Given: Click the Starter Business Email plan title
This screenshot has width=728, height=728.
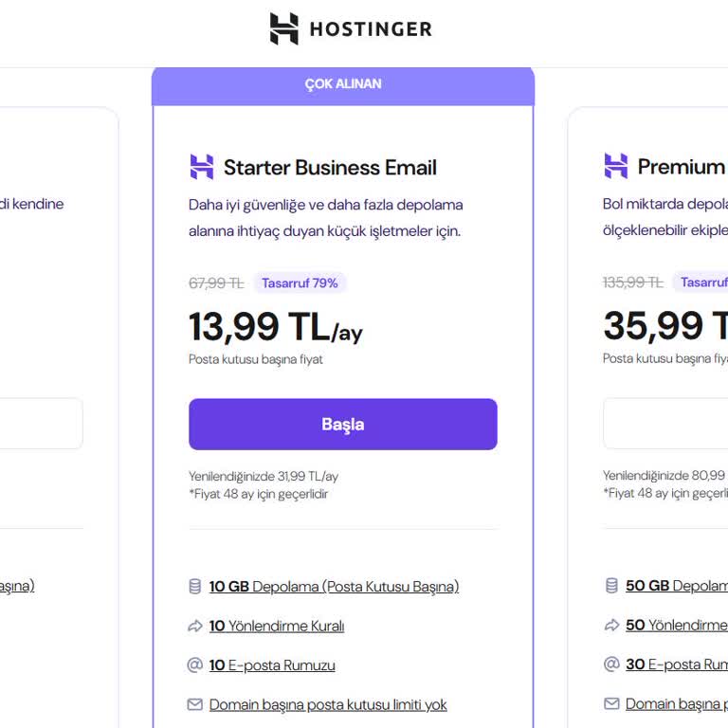Looking at the screenshot, I should coord(330,168).
